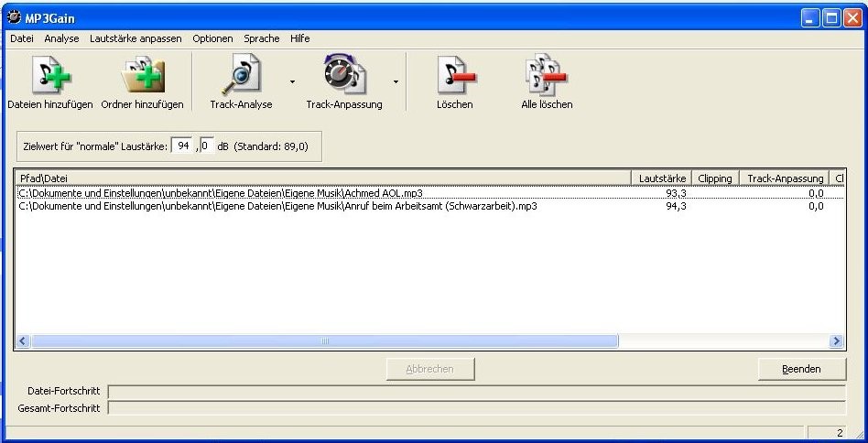Sort by the Clipping column header

[x=715, y=178]
